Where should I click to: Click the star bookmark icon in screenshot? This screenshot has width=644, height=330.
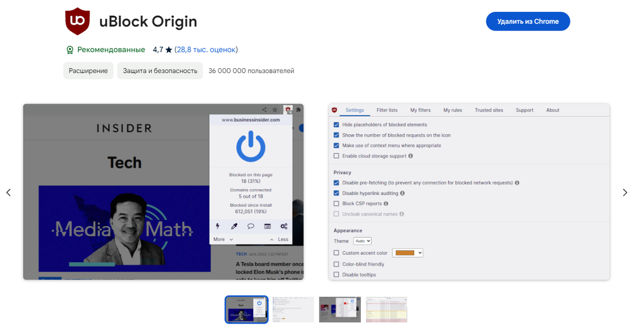click(275, 109)
